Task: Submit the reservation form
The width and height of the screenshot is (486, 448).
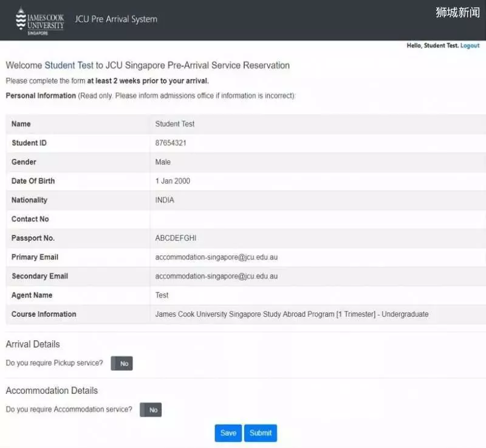Action: tap(261, 433)
